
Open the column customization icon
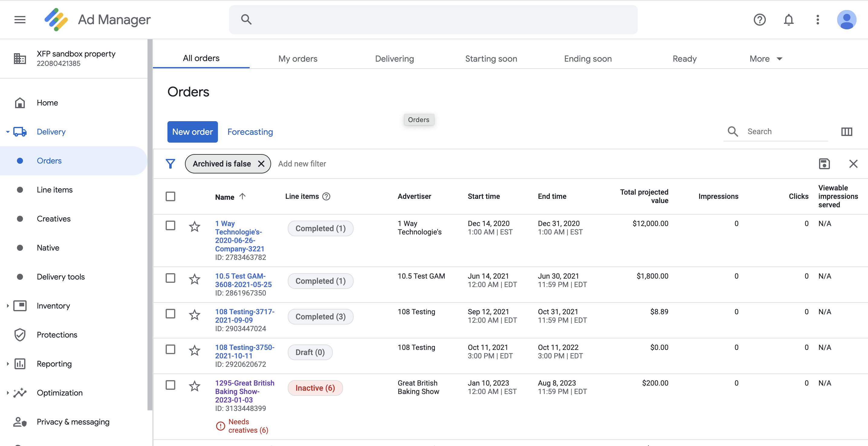point(847,131)
